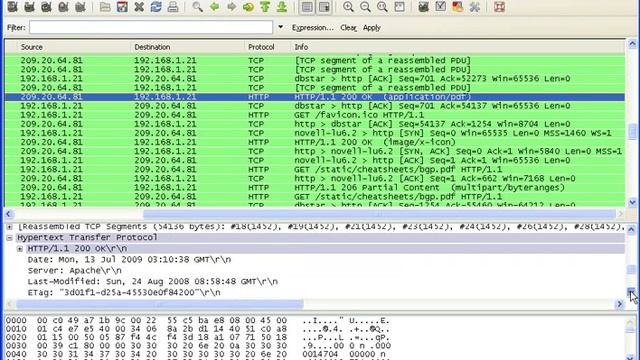
Task: Open capture options from toolbar
Action: (29, 7)
